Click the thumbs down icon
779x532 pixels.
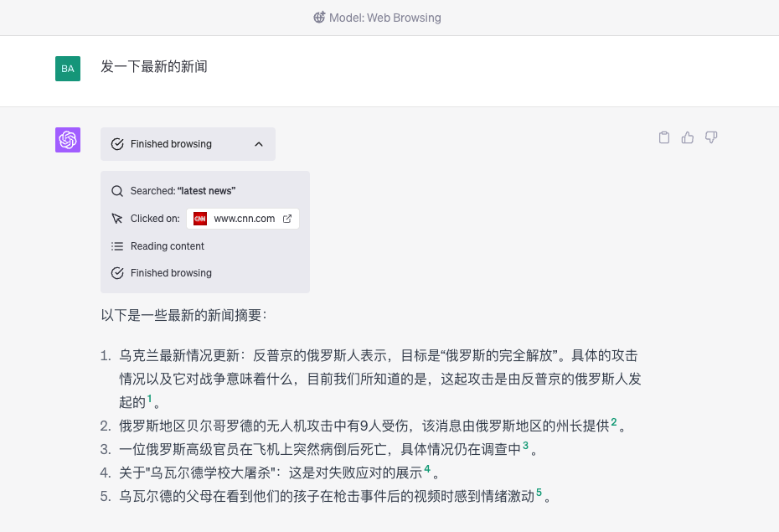pos(711,138)
